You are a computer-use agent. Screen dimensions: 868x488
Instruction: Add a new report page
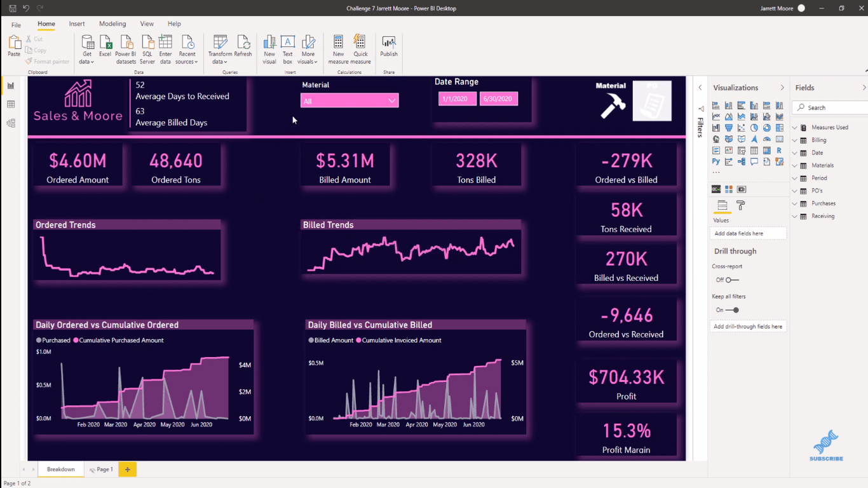click(x=127, y=470)
